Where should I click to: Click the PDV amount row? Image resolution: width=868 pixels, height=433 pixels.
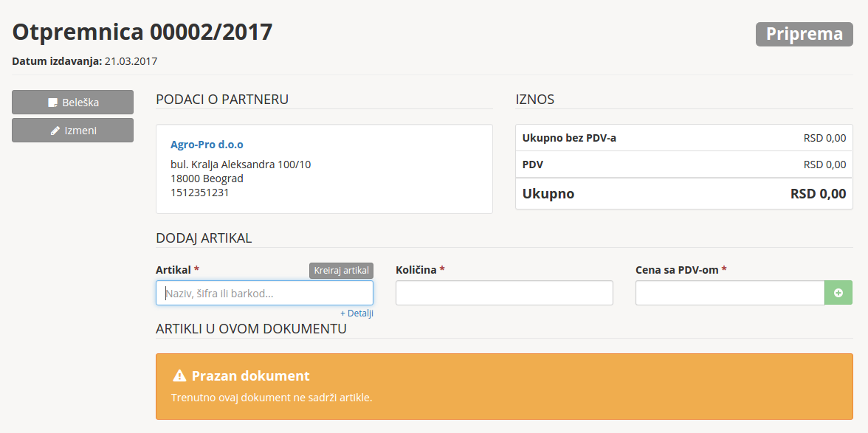pos(683,164)
